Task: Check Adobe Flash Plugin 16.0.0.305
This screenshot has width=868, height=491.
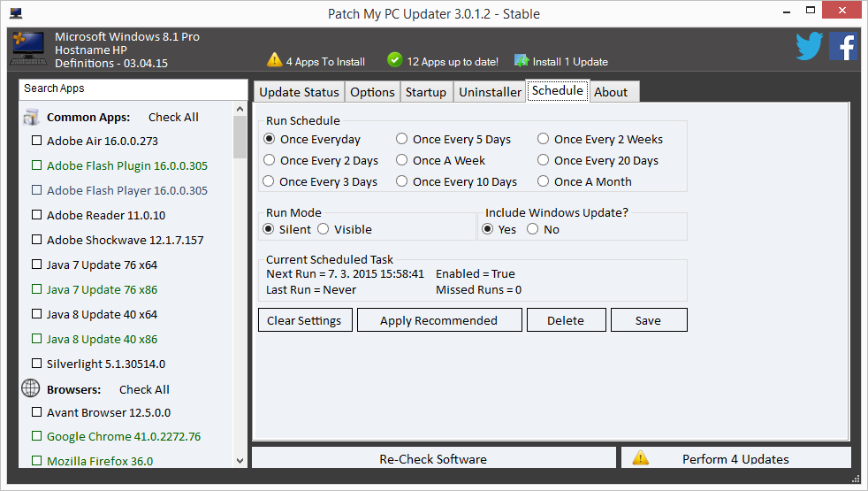Action: point(36,165)
